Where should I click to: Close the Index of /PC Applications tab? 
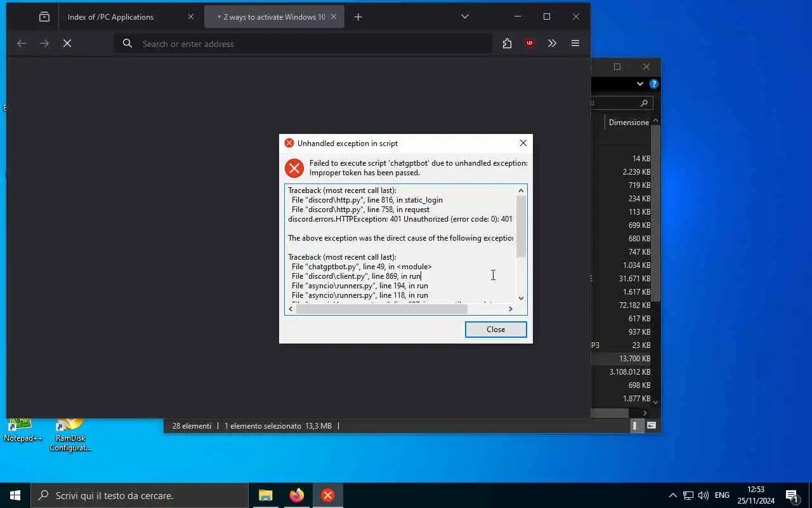[x=191, y=17]
